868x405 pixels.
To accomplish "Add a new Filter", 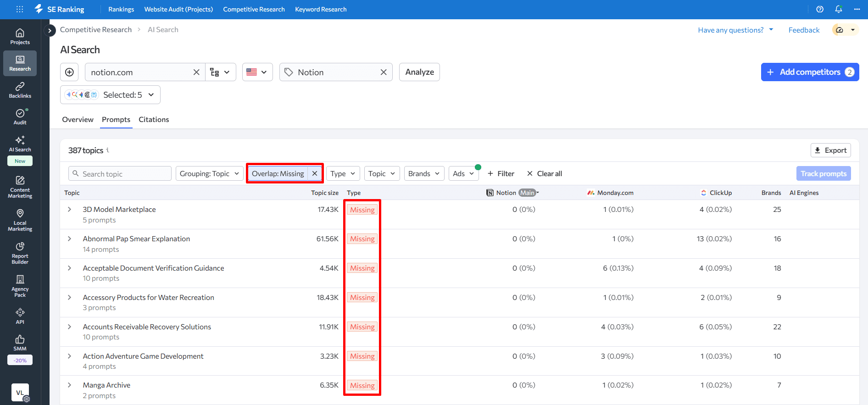I will pos(501,173).
